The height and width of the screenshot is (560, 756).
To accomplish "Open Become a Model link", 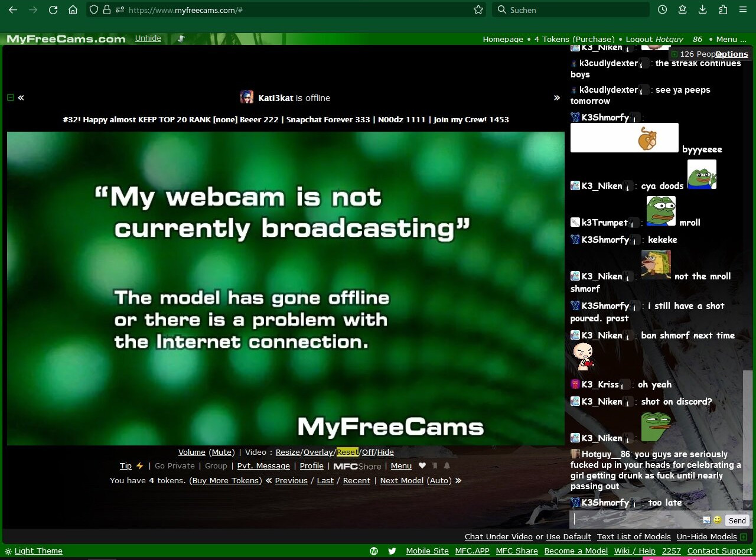I will click(x=576, y=551).
